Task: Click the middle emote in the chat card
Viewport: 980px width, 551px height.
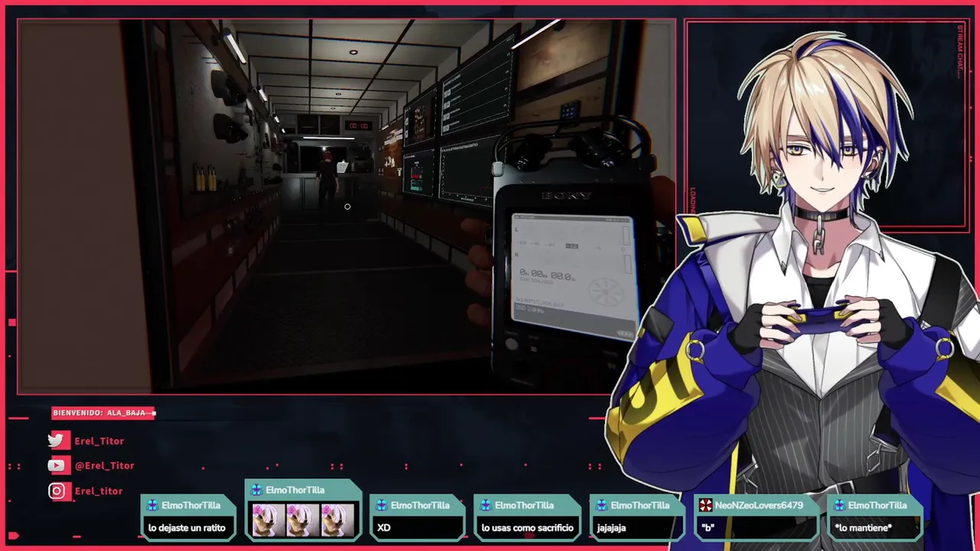Action: click(302, 520)
